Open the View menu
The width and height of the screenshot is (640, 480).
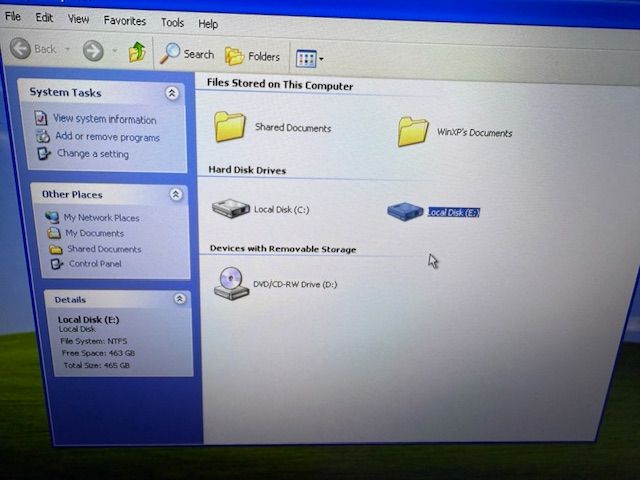pyautogui.click(x=78, y=19)
